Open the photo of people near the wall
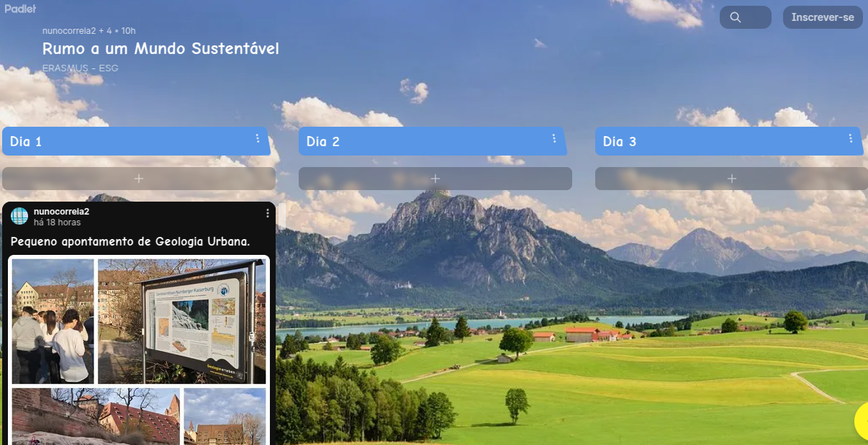868x445 pixels. [53, 321]
